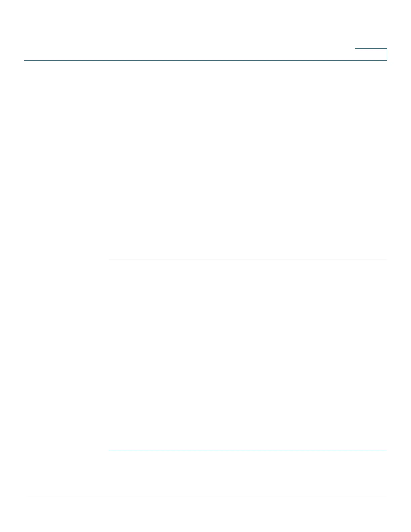This screenshot has width=411, height=532.
Task: Click the footer horizontal rule line
Action: [x=205, y=496]
